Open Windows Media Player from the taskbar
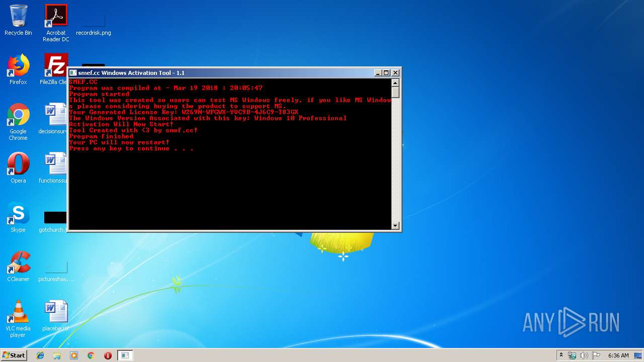Screen dimensions: 644x362 pos(74,355)
